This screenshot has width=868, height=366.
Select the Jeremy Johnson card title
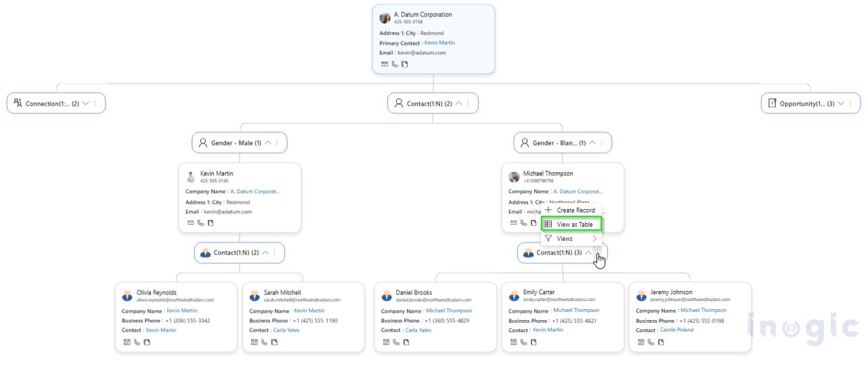click(x=671, y=292)
